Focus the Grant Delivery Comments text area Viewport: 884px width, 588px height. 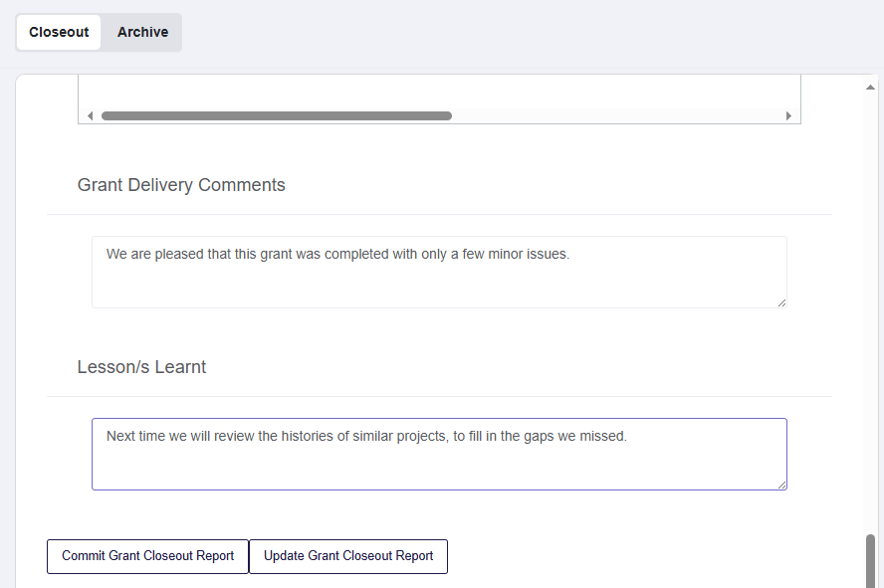439,272
